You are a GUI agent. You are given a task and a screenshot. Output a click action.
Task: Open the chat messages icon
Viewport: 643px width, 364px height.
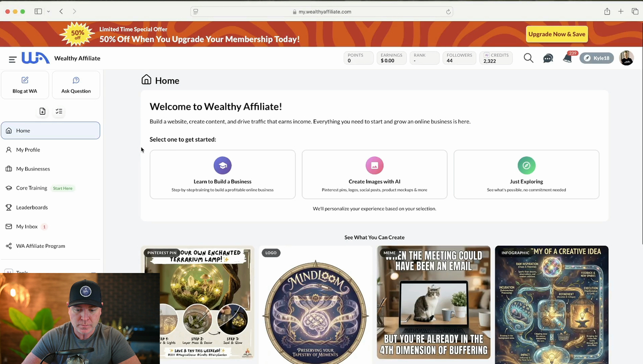pos(548,58)
